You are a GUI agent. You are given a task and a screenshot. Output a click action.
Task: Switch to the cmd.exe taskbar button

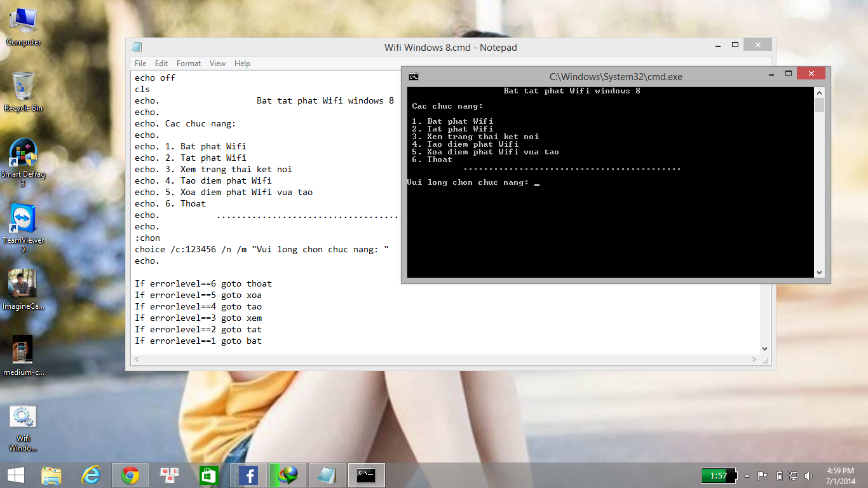pyautogui.click(x=367, y=475)
